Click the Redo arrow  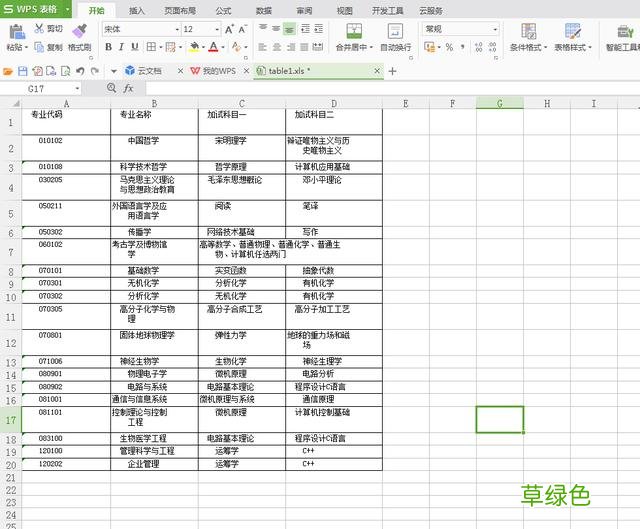pos(95,71)
